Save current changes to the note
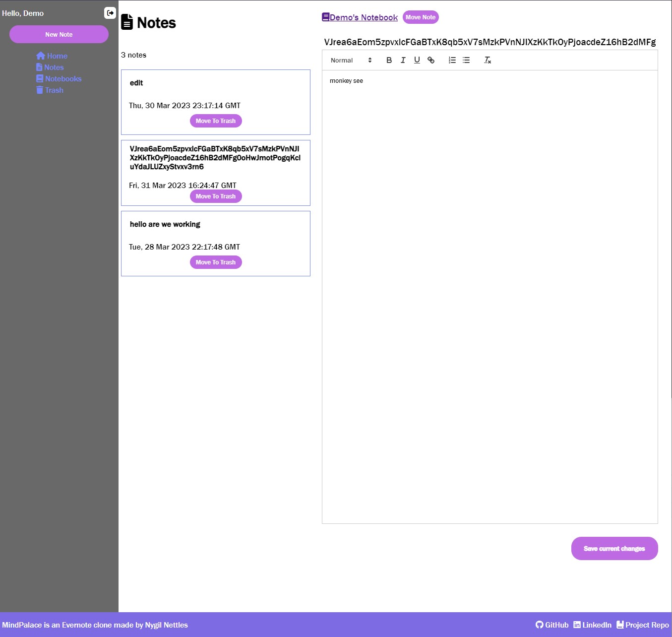Viewport: 672px width, 637px height. 614,549
